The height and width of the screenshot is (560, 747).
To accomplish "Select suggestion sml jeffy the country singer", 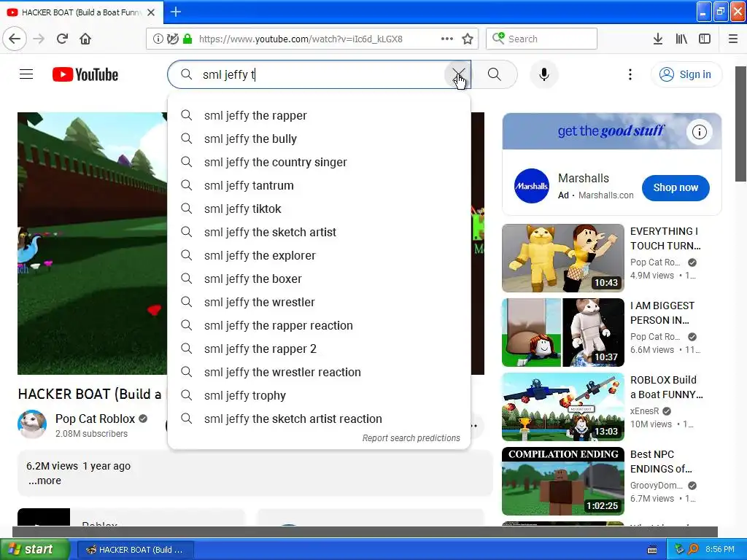I will [320, 162].
